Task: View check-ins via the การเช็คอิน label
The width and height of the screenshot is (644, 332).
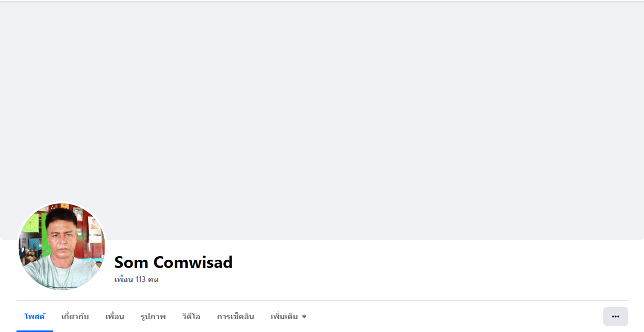Action: point(236,317)
